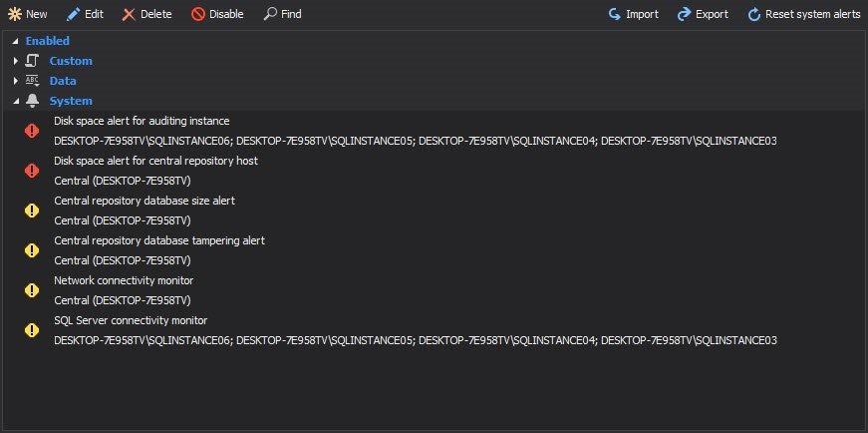The image size is (868, 433).
Task: Click instance list under the auditing instance disk alert
Action: 416,141
